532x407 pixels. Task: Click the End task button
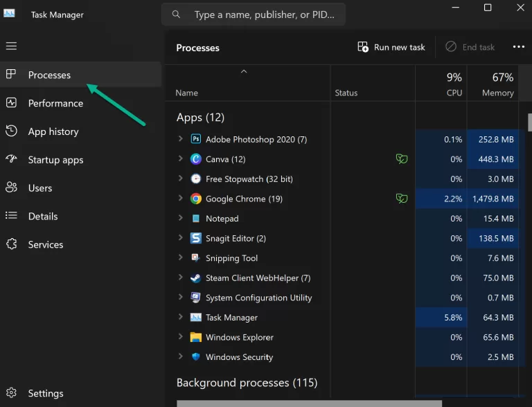coord(470,47)
